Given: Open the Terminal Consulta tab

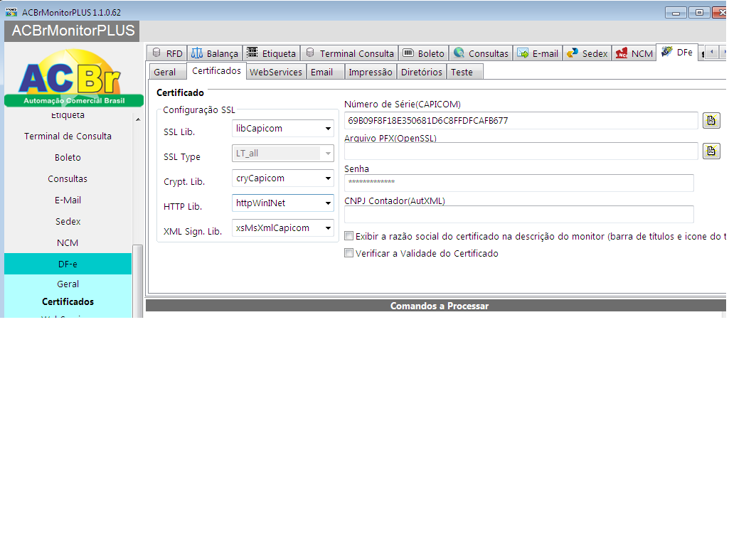Looking at the screenshot, I should [x=350, y=53].
